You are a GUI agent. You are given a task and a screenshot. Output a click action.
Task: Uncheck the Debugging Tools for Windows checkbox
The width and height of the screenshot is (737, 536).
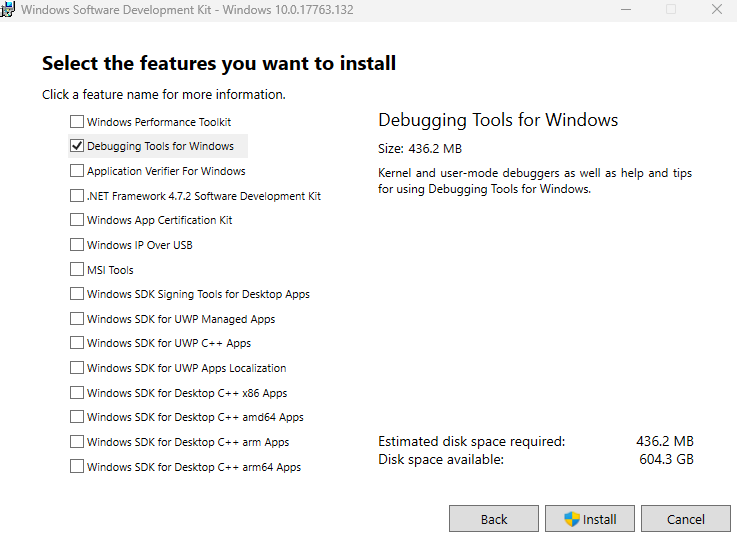coord(77,146)
